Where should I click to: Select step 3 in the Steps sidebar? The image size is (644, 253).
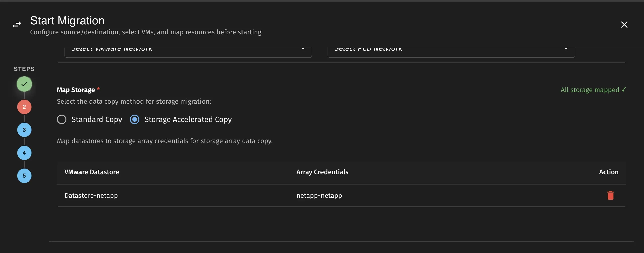[24, 130]
